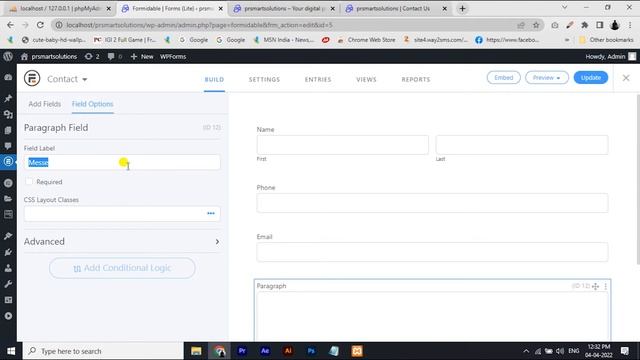Screen dimensions: 640x360
Task: Open Photoshop from taskbar
Action: click(x=311, y=351)
